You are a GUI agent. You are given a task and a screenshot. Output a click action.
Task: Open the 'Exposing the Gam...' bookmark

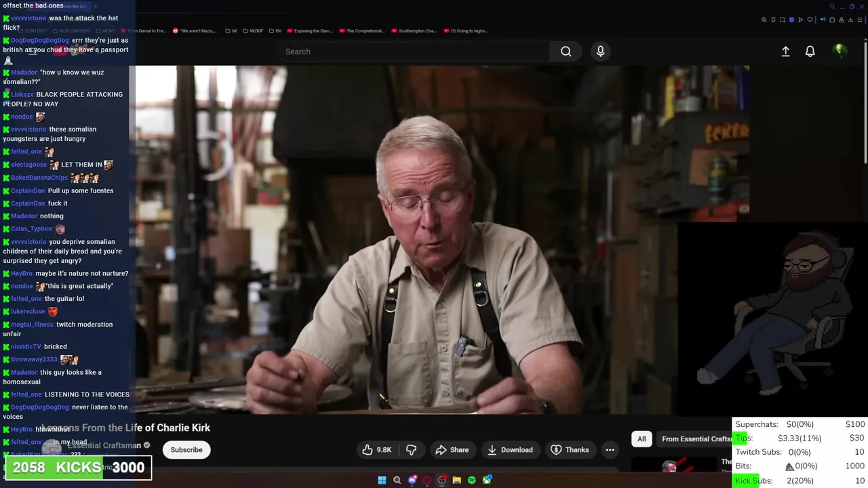tap(310, 30)
